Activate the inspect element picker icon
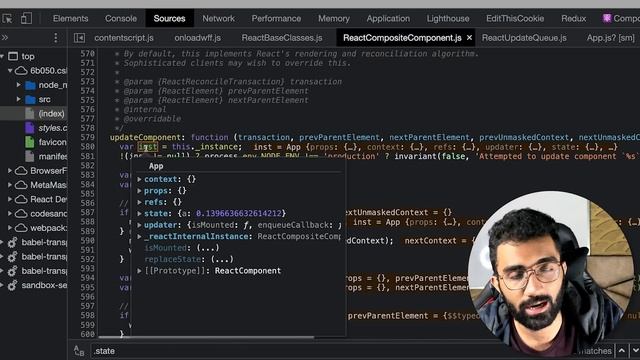 pos(7,18)
